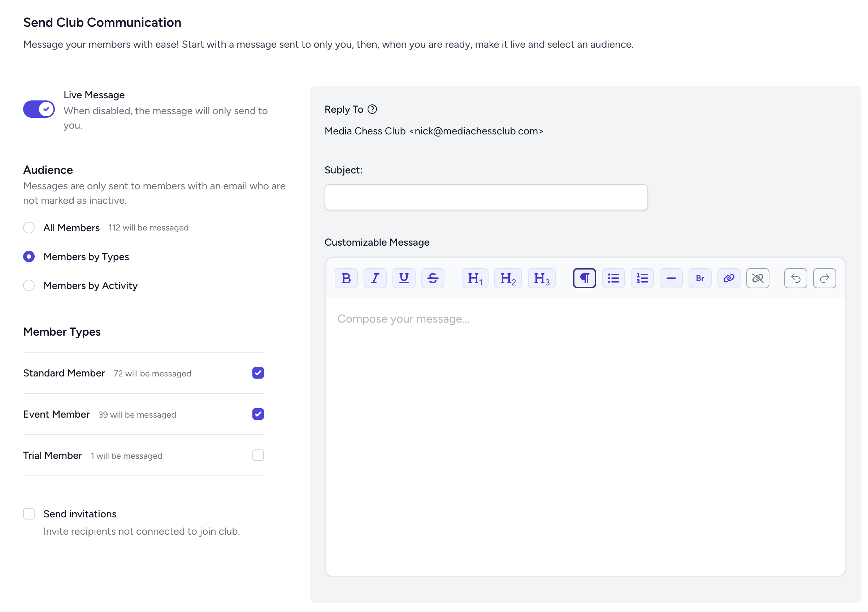Click into the Subject input field
The image size is (868, 612).
coord(486,198)
